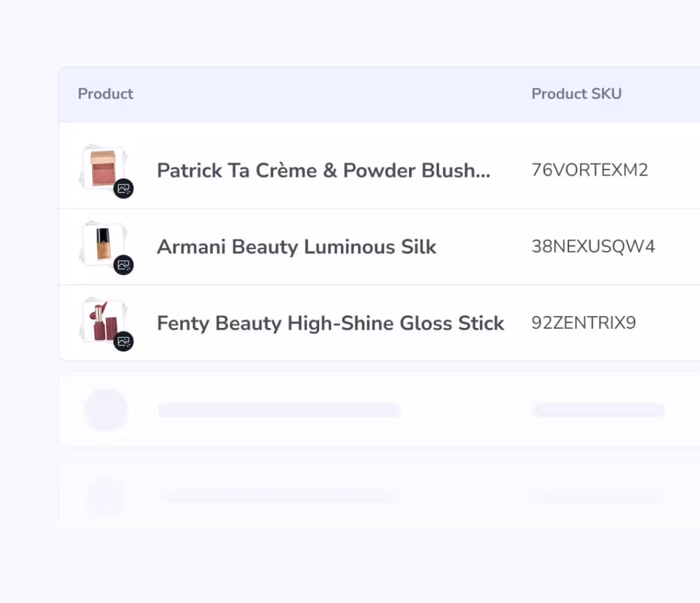
Task: Click the name placeholder bar in faded bottom row
Action: 279,497
